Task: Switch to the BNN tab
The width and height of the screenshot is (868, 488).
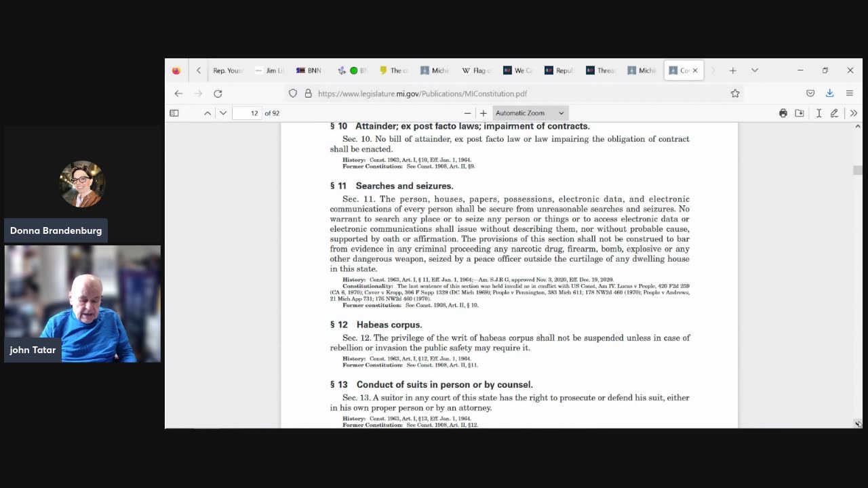Action: point(309,70)
